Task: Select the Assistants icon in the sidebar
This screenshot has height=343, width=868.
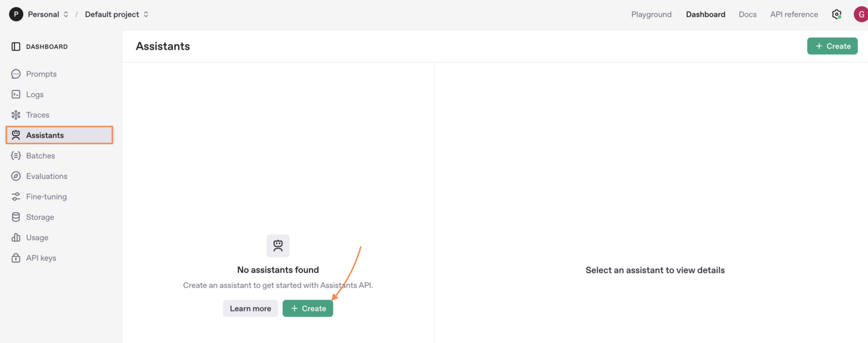Action: click(x=16, y=135)
